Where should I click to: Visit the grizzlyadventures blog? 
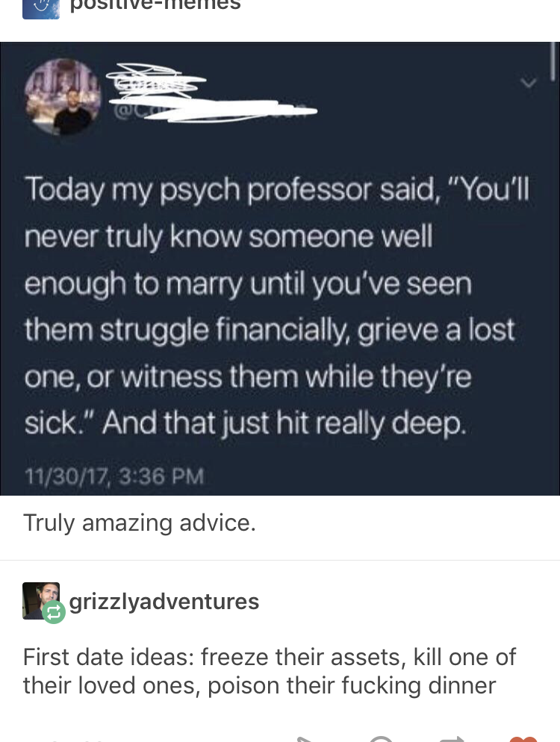coord(164,602)
